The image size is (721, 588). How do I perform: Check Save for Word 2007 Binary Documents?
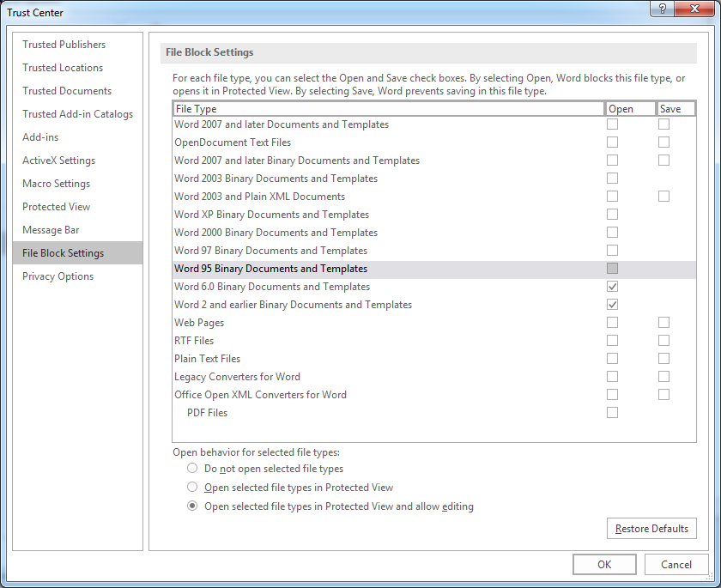pyautogui.click(x=663, y=160)
